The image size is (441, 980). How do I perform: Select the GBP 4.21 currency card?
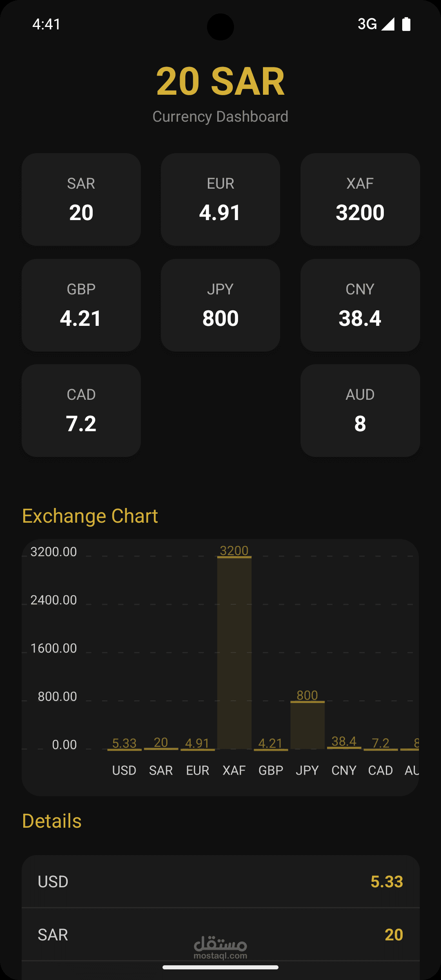pos(81,305)
